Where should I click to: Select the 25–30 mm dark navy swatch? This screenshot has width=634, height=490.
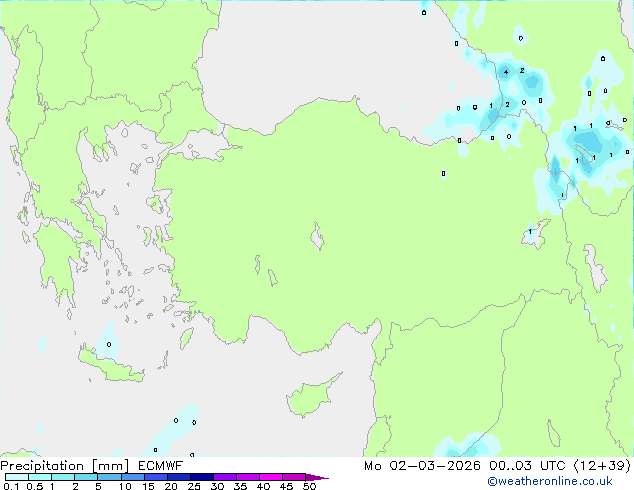point(202,477)
